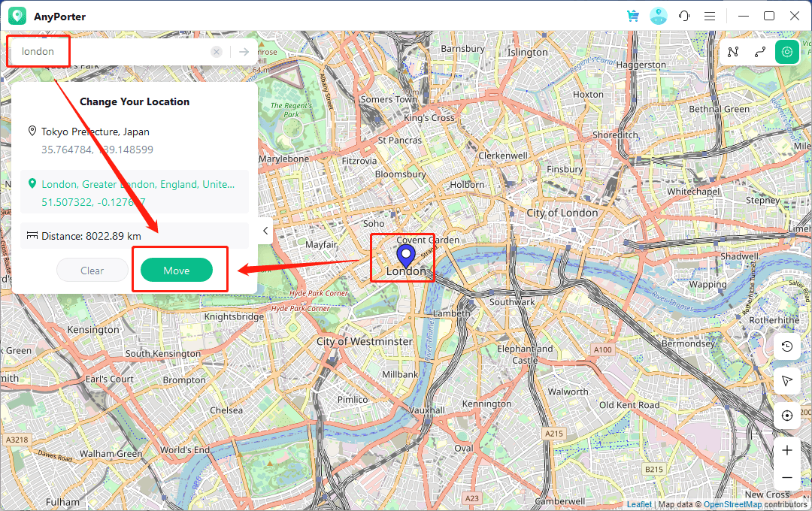Click the Bloomsbury map label
This screenshot has width=812, height=511.
click(400, 174)
